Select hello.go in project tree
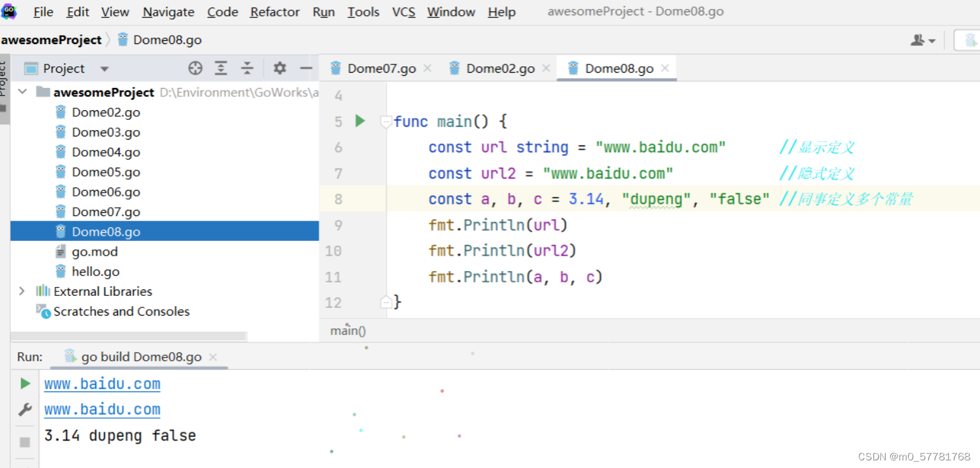Viewport: 980px width, 468px height. [96, 272]
